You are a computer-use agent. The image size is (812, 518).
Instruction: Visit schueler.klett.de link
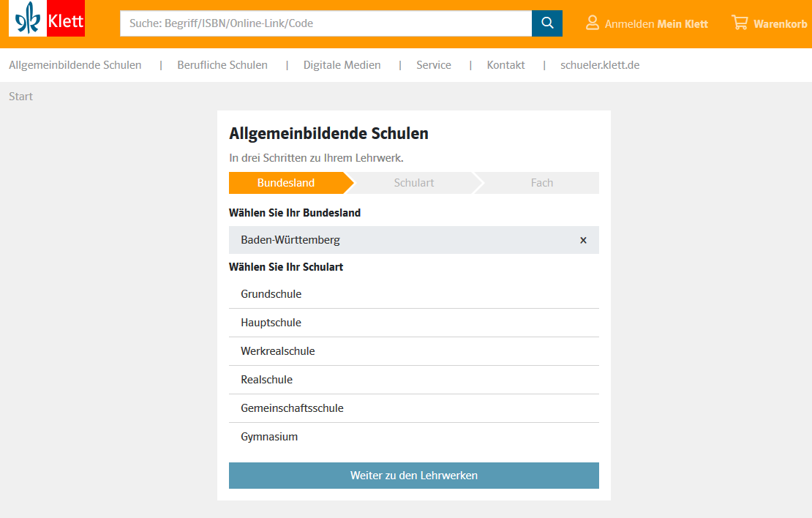[600, 65]
